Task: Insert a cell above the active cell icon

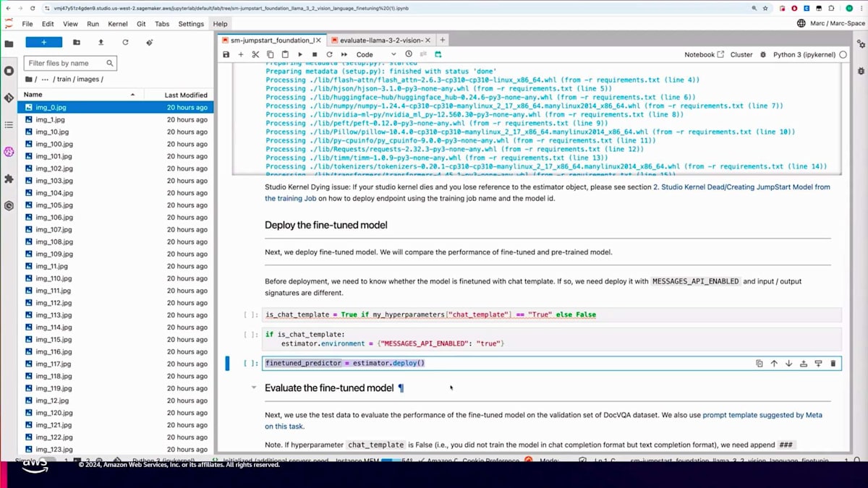Action: [804, 363]
